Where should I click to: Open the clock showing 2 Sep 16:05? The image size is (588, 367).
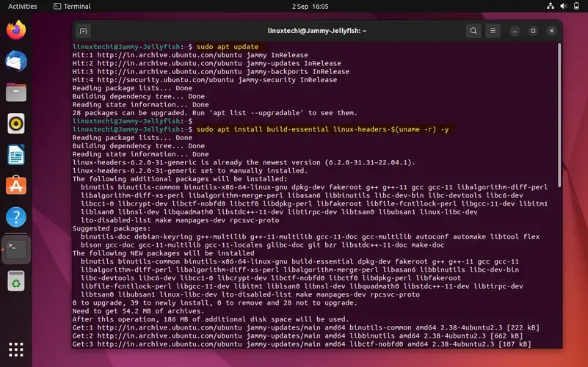[293, 6]
